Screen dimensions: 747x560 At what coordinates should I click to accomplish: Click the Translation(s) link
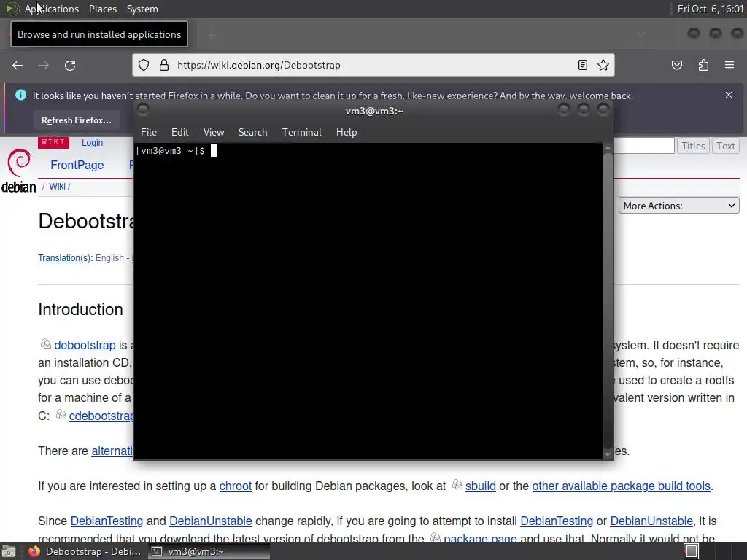64,257
